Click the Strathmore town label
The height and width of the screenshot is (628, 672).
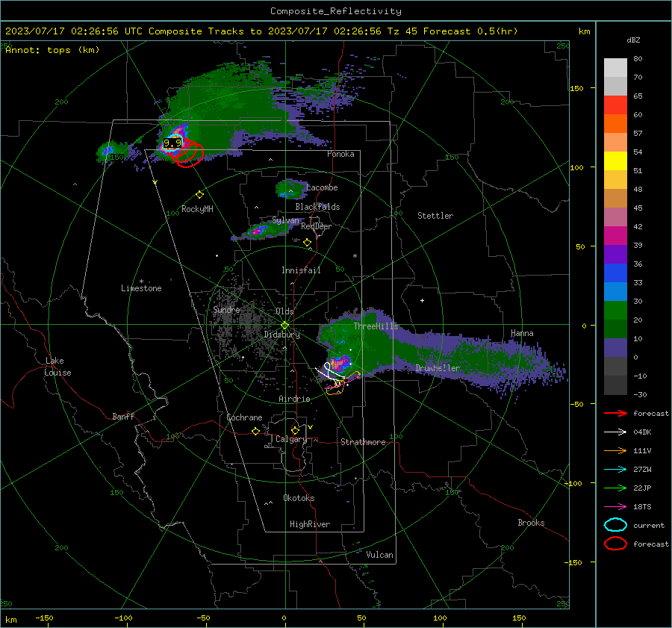click(363, 442)
